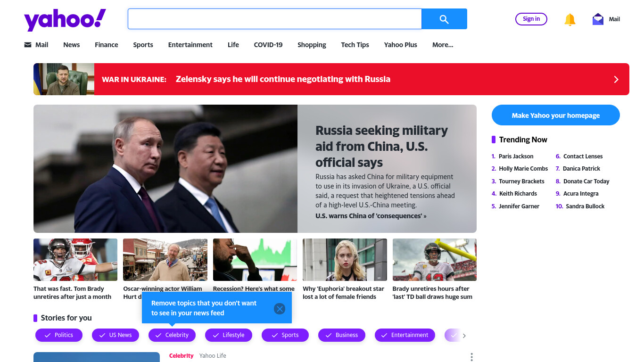Viewport: 644px width, 362px height.
Task: Click the Yahoo logo
Action: tap(65, 20)
